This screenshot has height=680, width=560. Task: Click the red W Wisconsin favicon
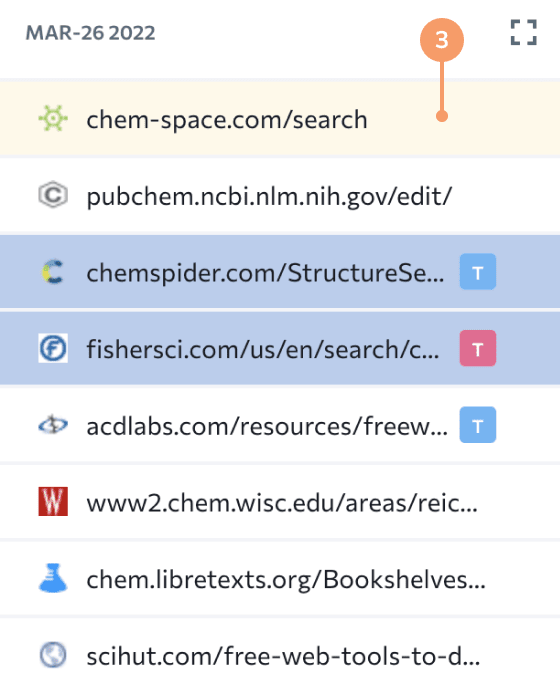click(x=53, y=501)
